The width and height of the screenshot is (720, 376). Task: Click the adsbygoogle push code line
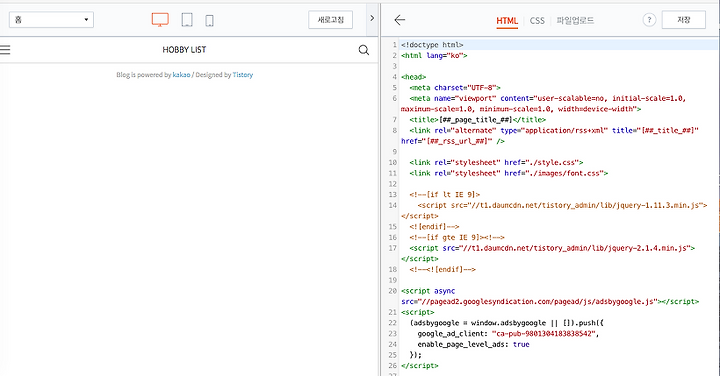point(506,323)
